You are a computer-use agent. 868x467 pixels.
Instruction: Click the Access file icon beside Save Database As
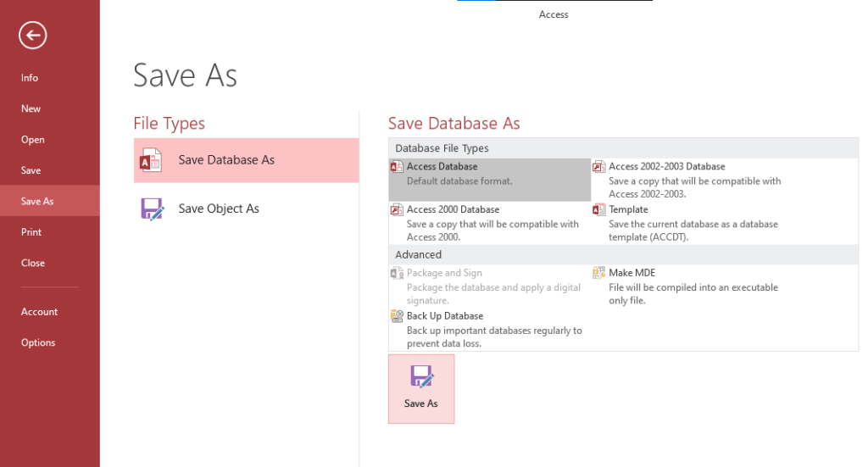151,160
